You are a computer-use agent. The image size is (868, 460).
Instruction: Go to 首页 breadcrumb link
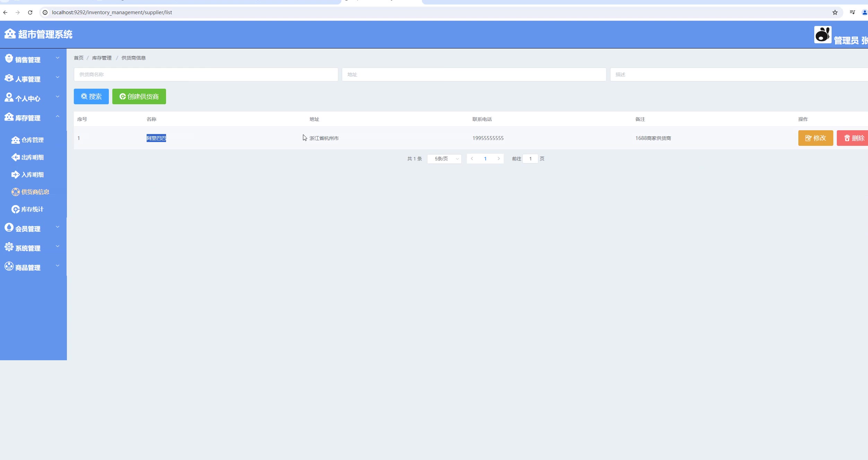(x=79, y=58)
